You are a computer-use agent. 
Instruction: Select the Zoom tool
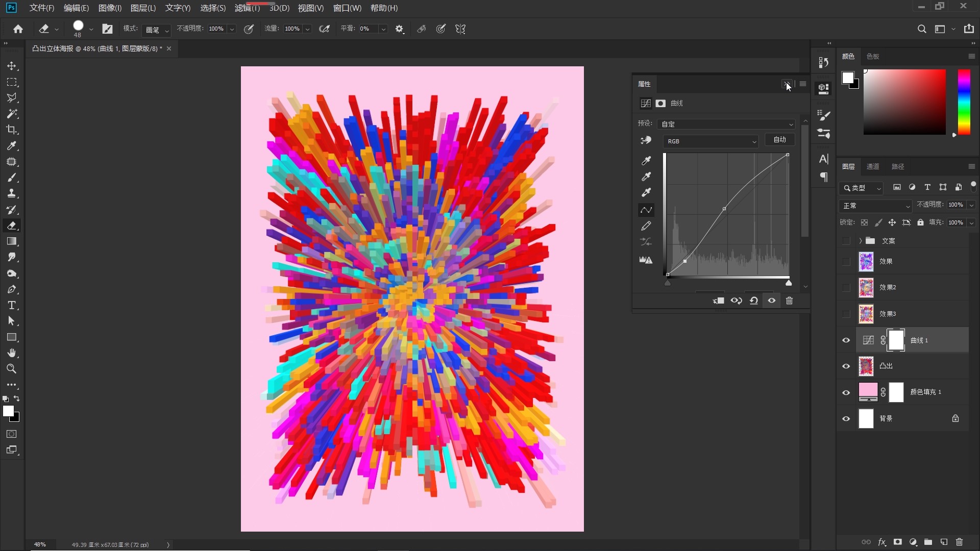pyautogui.click(x=12, y=369)
